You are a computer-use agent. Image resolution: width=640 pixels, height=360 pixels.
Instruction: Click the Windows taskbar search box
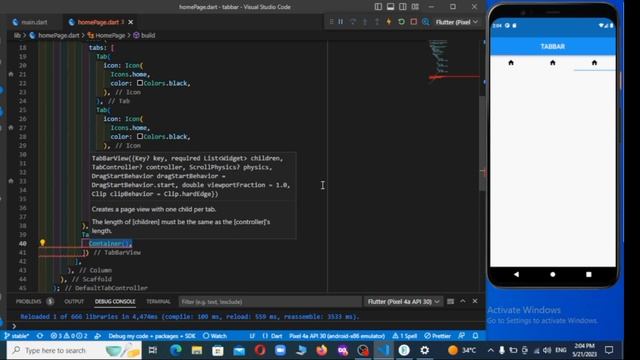click(x=74, y=350)
